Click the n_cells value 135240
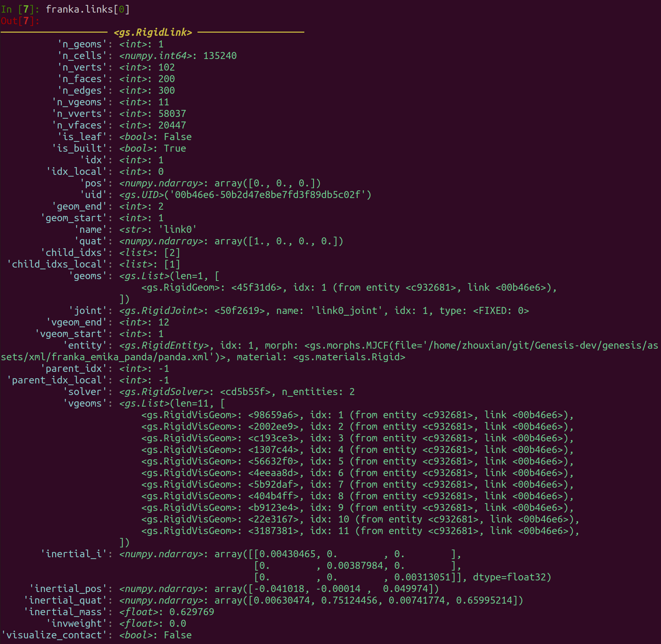 [220, 55]
